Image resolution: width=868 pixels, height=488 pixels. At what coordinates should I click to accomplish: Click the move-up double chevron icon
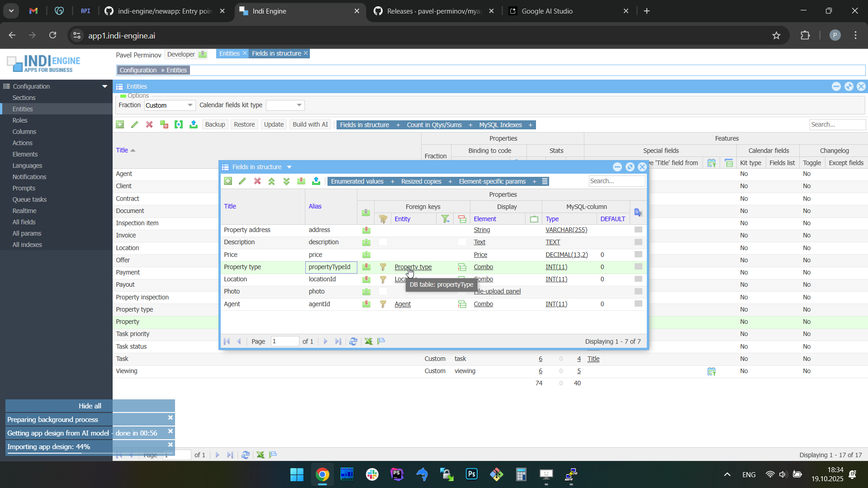272,181
